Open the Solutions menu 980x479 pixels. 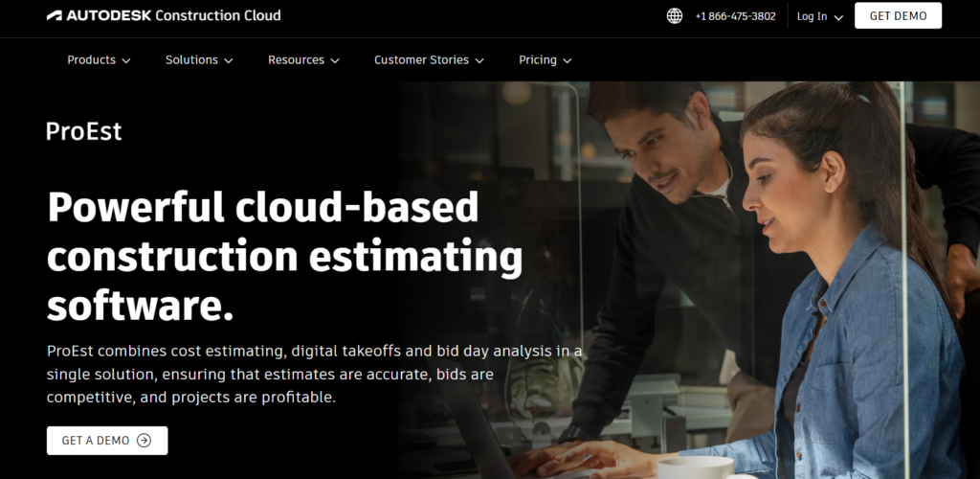coord(191,59)
